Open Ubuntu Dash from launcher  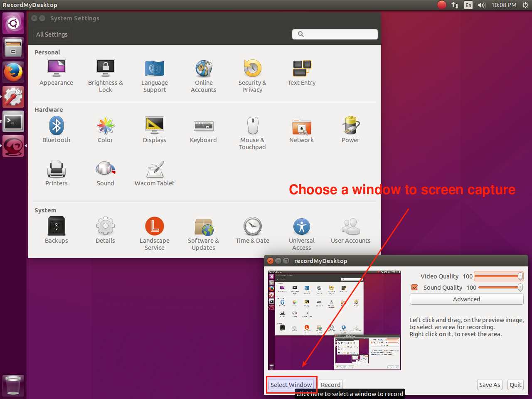pyautogui.click(x=13, y=23)
